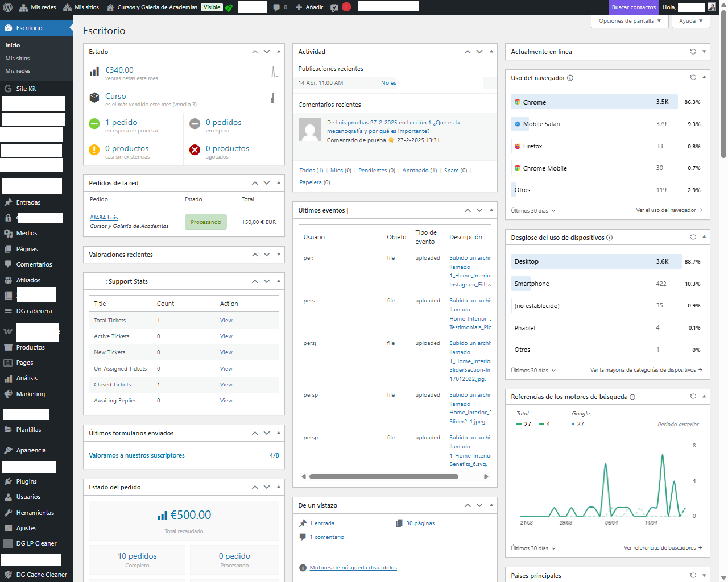Open Site Kit from the sidebar
The image size is (728, 582).
(26, 89)
